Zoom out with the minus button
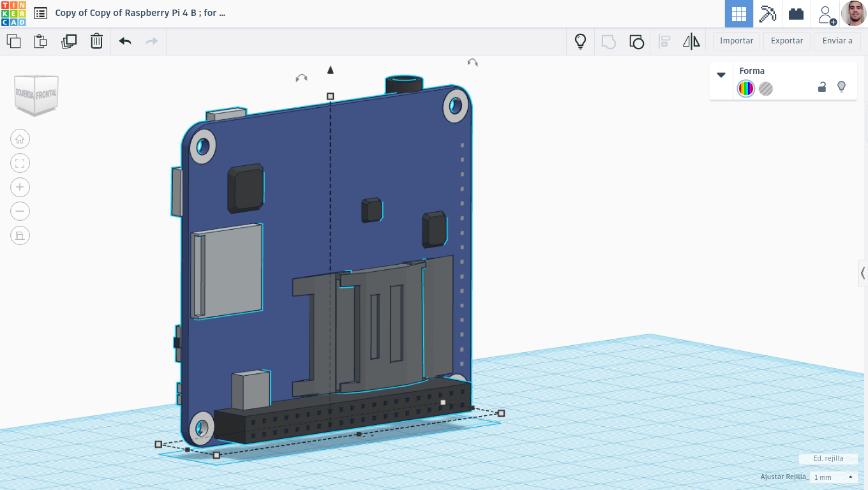Viewport: 868px width, 490px height. pos(20,211)
